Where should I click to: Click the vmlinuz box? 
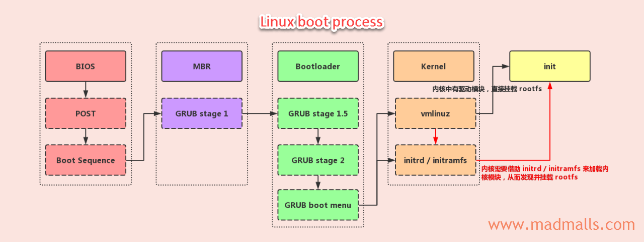435,113
